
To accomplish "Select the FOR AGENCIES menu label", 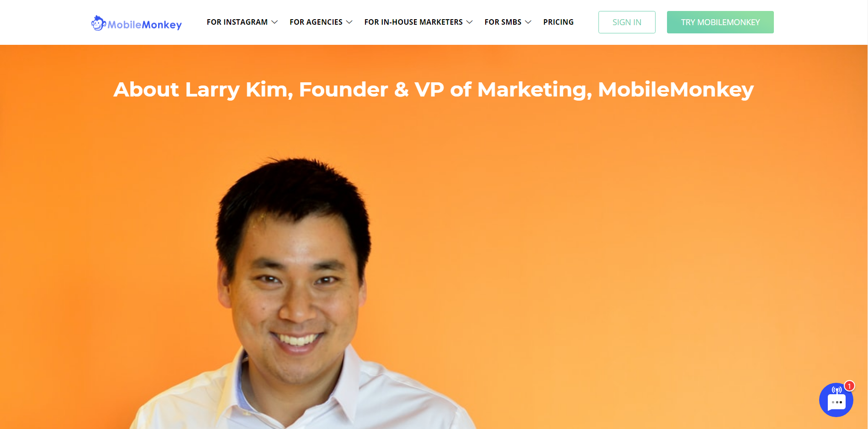I will 316,22.
